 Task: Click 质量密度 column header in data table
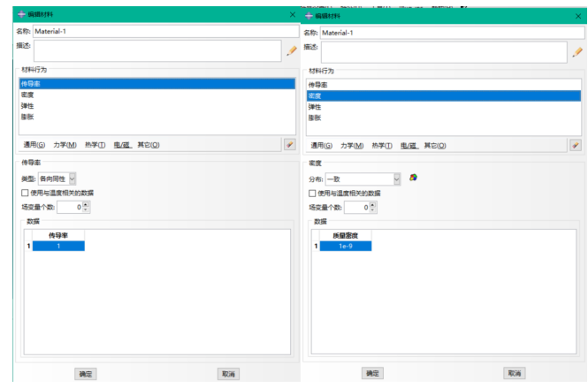pyautogui.click(x=346, y=235)
